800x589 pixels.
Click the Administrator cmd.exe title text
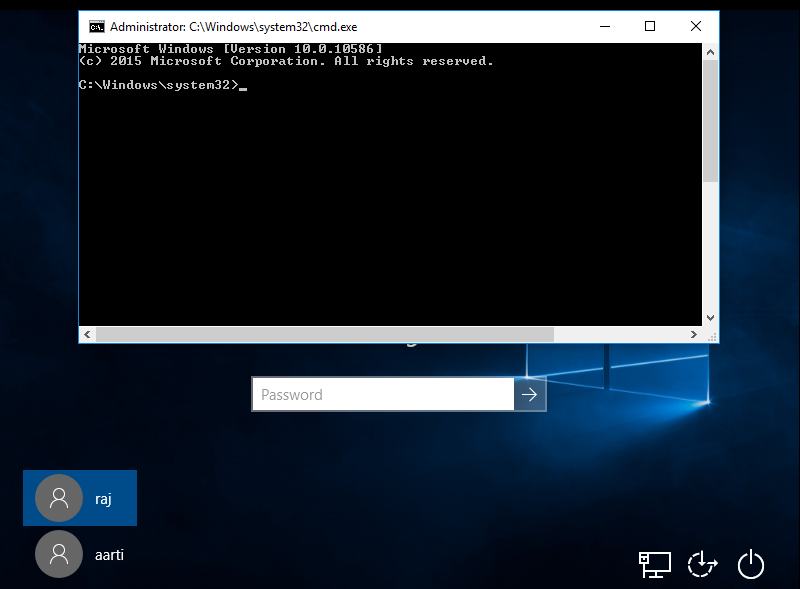click(x=234, y=27)
